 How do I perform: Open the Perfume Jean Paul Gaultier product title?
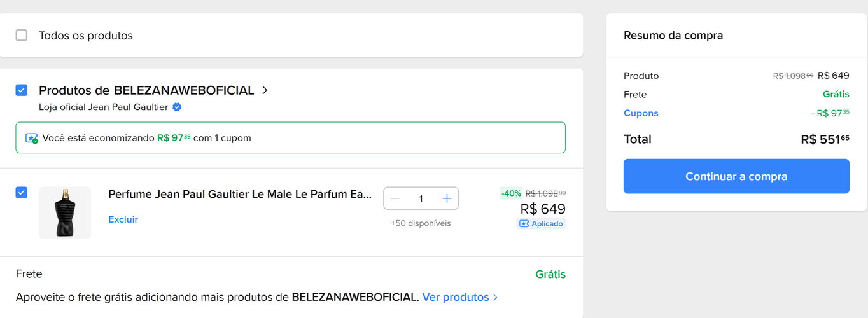240,194
